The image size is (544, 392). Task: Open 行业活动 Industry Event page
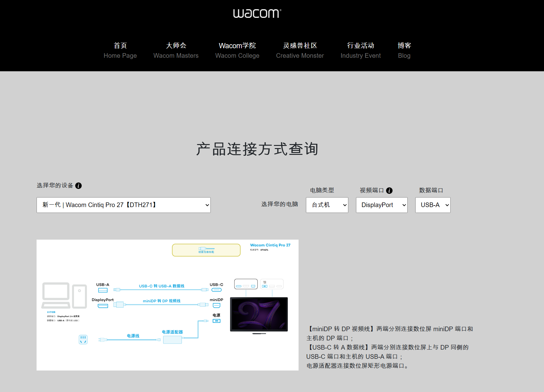[361, 50]
